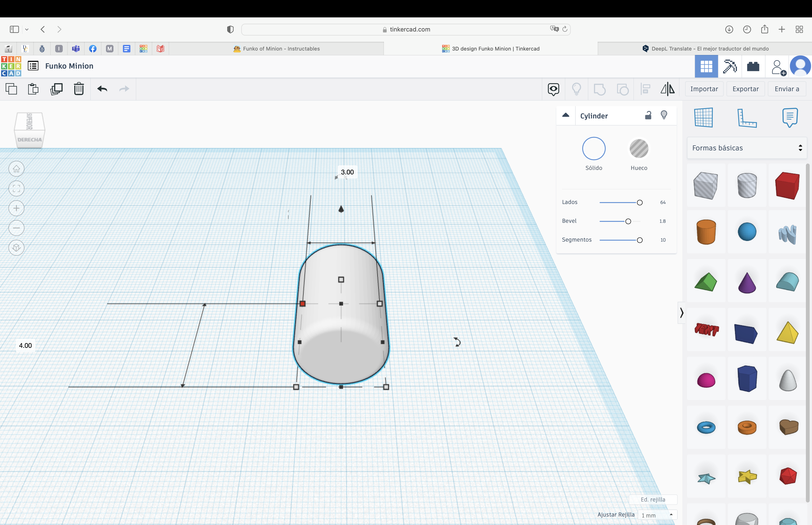The image size is (812, 525).
Task: Switch to Blocks (pickaxe) view
Action: pos(730,67)
